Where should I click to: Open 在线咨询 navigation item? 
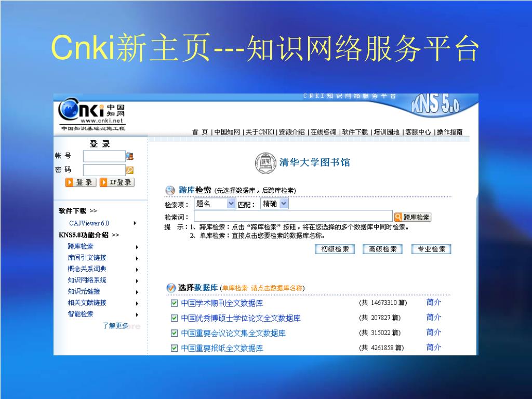point(323,132)
